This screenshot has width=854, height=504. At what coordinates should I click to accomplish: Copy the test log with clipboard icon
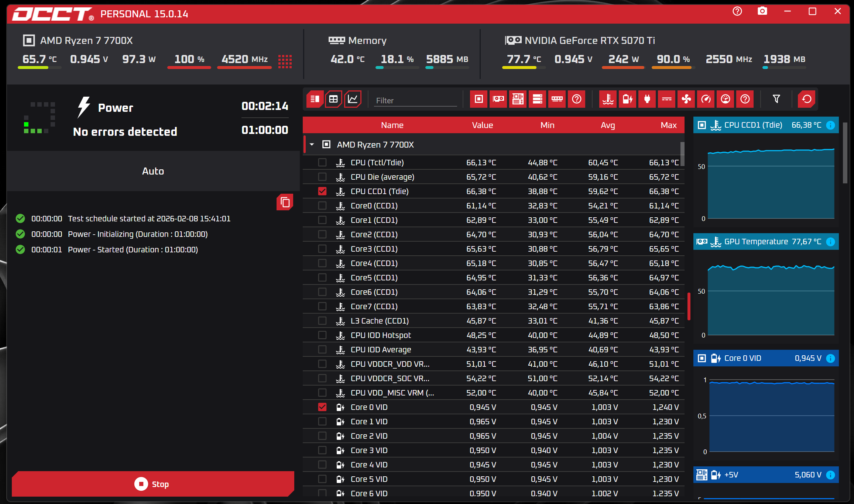coord(285,202)
